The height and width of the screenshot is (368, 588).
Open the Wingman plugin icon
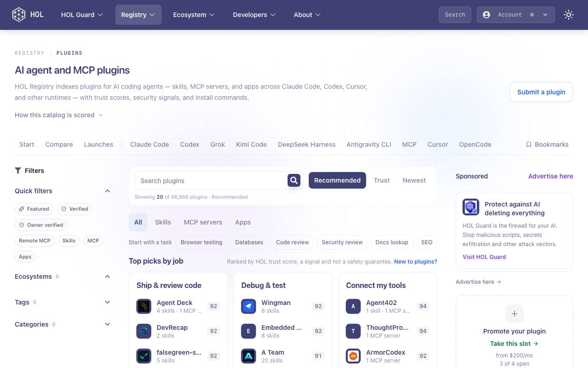(249, 306)
